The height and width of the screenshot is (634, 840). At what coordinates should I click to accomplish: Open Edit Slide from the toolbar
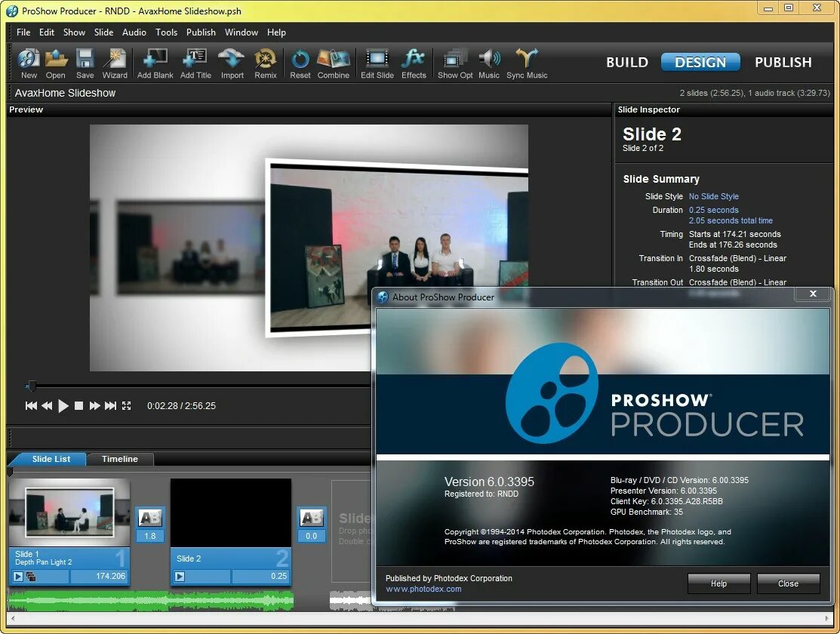coord(377,63)
